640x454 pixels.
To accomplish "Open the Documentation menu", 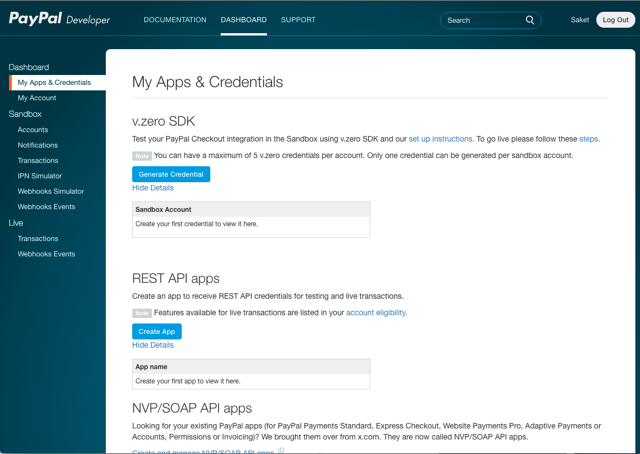I will [x=175, y=20].
